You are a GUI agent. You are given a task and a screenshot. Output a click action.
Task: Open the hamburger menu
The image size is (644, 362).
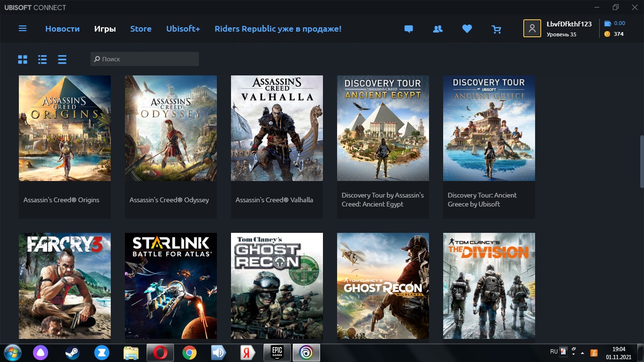tap(23, 29)
